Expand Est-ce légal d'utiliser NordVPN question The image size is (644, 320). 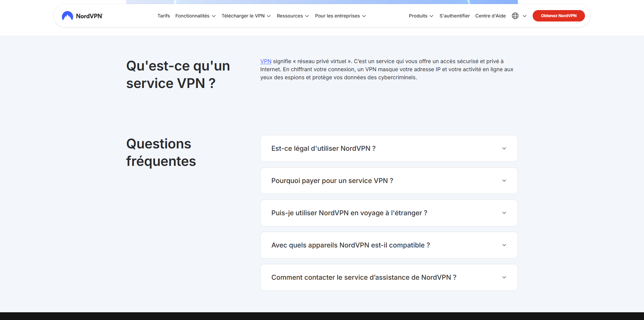(x=389, y=148)
